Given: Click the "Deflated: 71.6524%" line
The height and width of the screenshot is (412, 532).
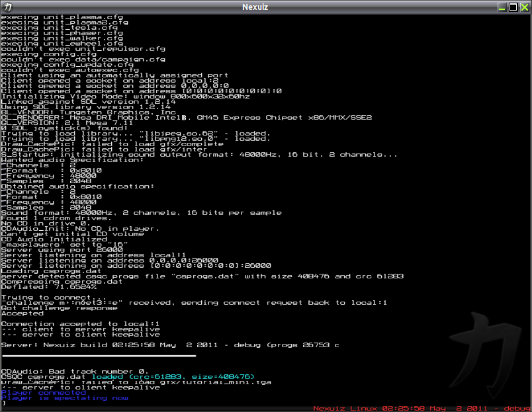Looking at the screenshot, I should (49, 287).
